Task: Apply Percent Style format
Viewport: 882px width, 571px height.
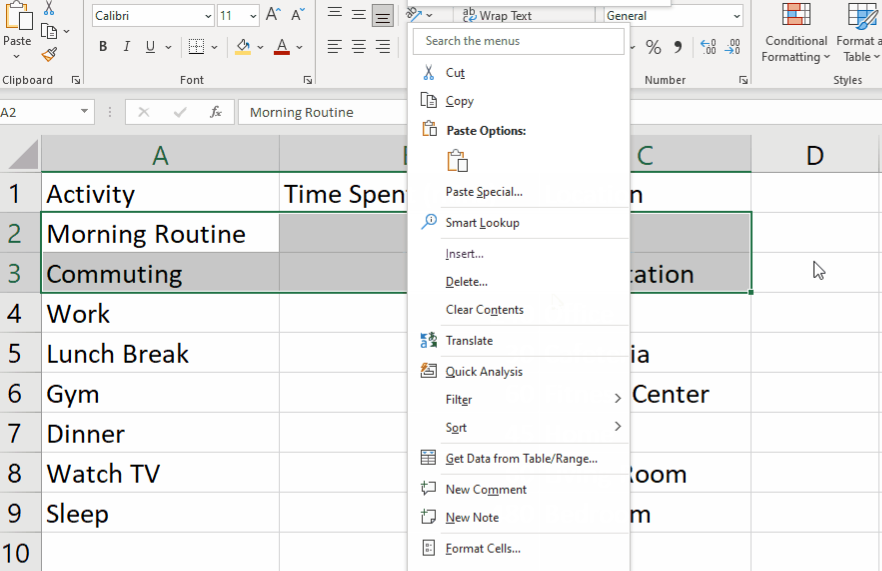Action: coord(653,47)
